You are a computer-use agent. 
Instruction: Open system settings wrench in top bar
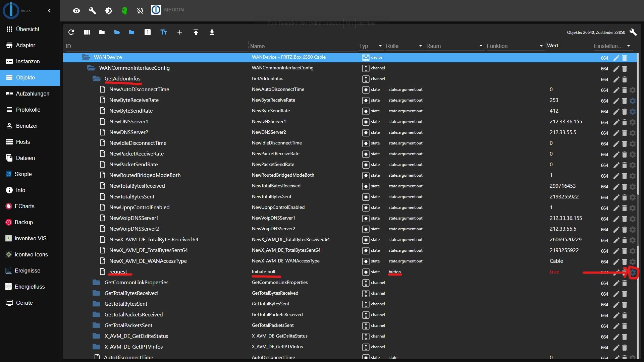click(93, 11)
